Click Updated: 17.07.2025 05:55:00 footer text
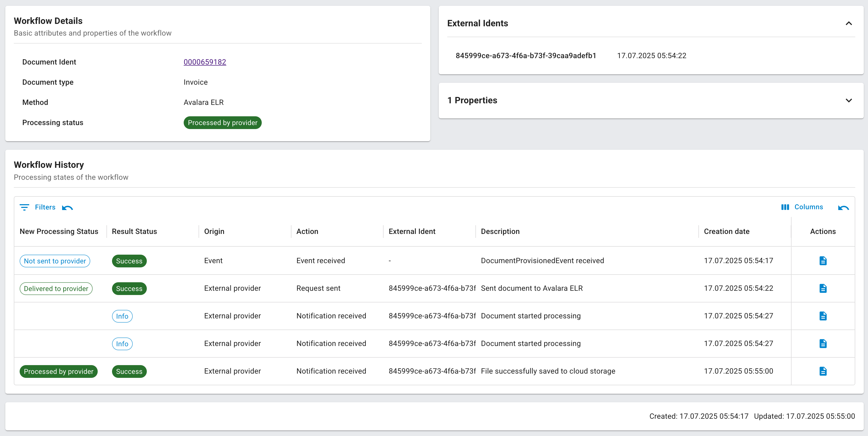The height and width of the screenshot is (436, 868). (804, 416)
